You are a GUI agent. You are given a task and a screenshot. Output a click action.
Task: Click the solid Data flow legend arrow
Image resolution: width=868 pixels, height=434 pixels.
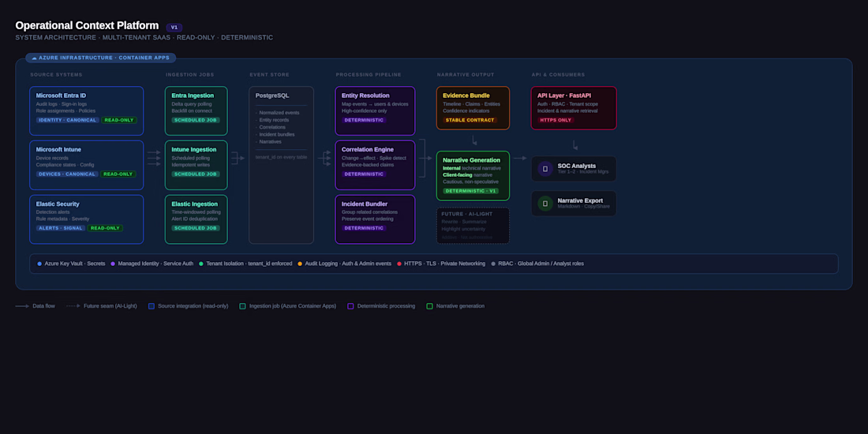point(22,306)
